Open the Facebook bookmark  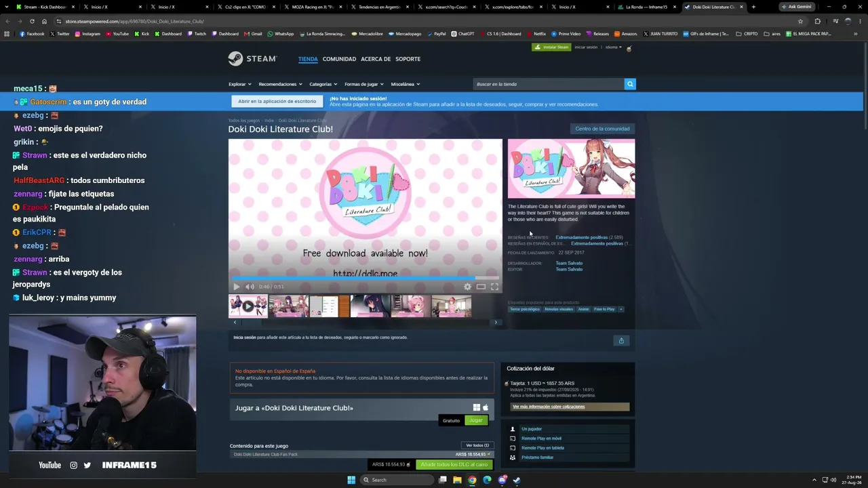(x=32, y=34)
